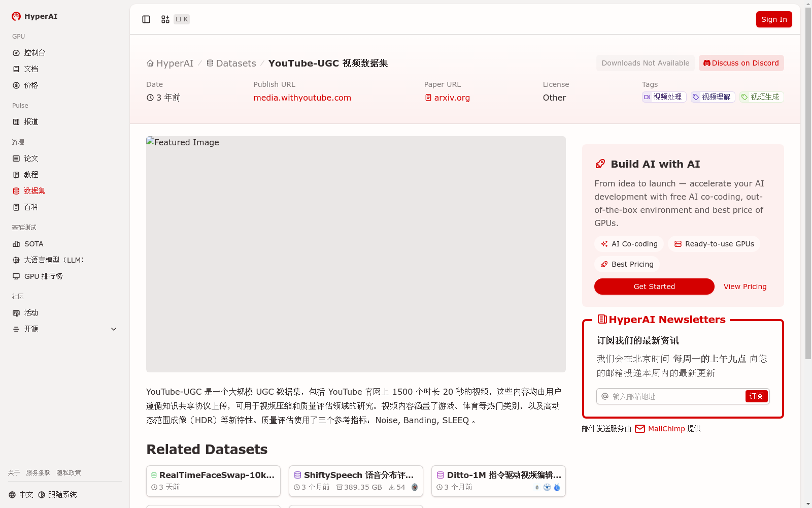The image size is (812, 508).
Task: Click the Best Pricing chip
Action: point(627,264)
